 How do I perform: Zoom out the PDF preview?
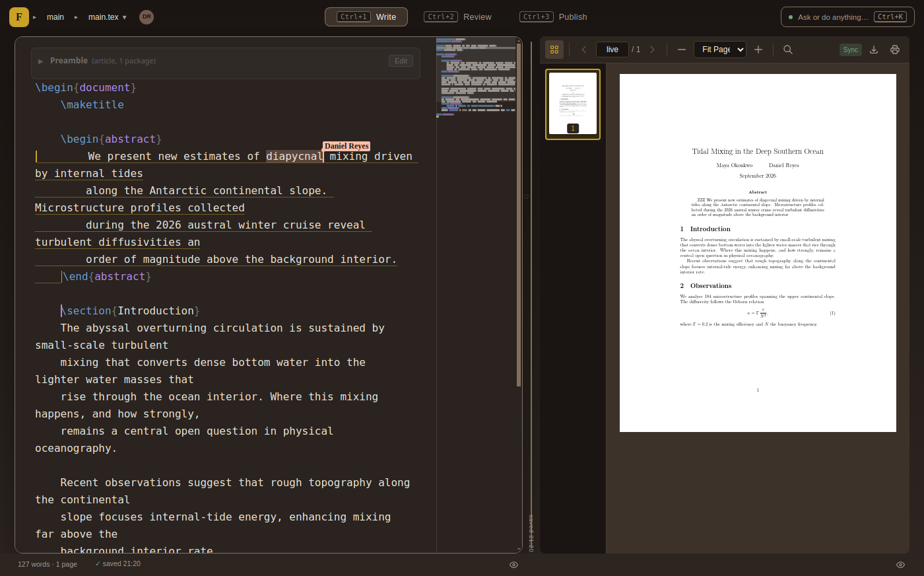pyautogui.click(x=682, y=50)
